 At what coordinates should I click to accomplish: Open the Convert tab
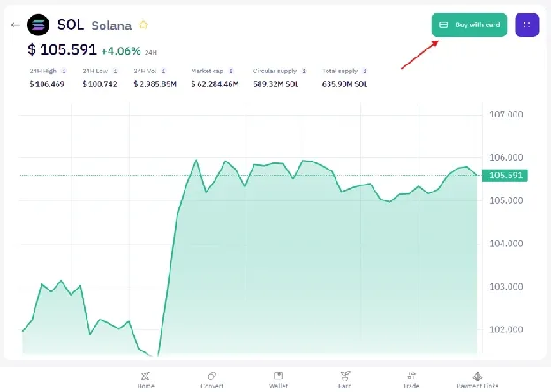tap(212, 380)
